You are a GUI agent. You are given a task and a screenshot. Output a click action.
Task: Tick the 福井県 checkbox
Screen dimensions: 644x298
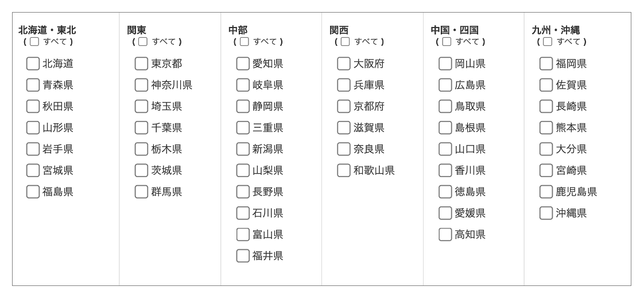coord(243,256)
